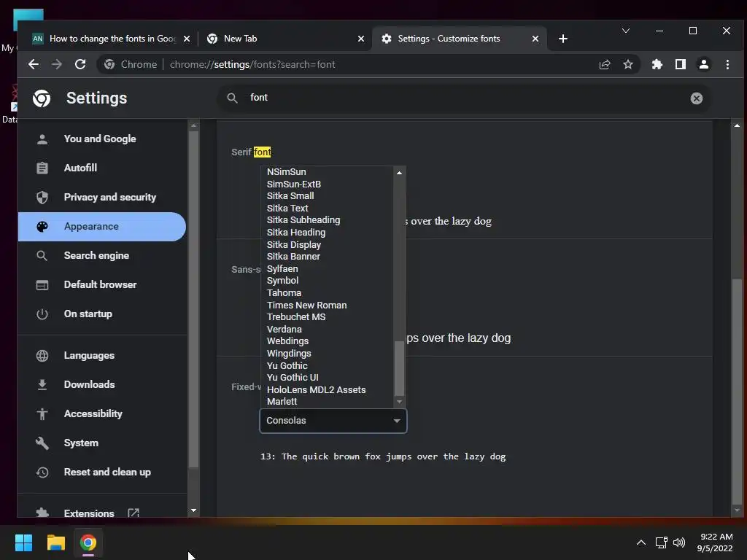Open a new tab with plus button

562,39
